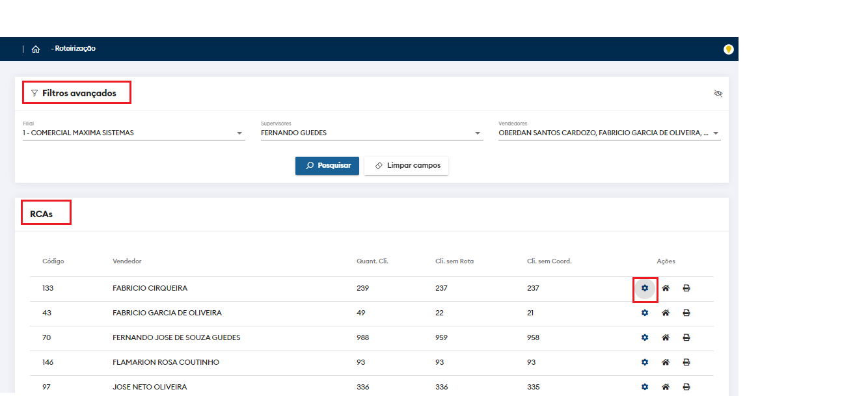Hide the advanced filters with crossed-eye icon

pyautogui.click(x=718, y=94)
